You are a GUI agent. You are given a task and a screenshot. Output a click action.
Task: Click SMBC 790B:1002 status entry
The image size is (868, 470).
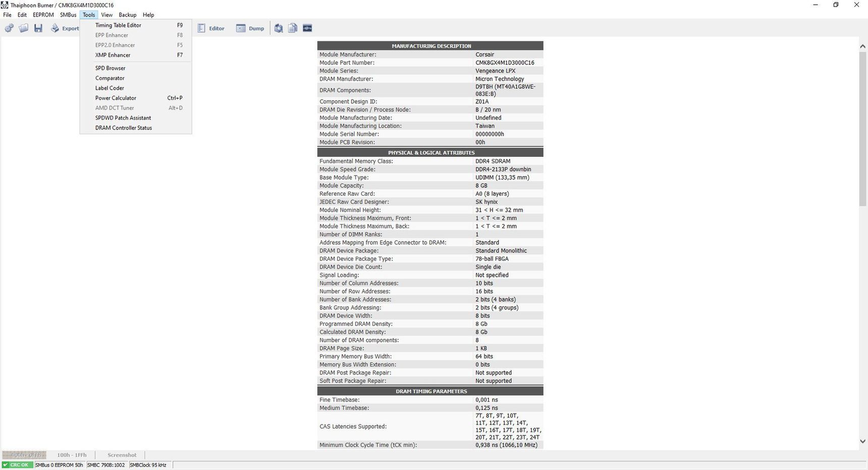[x=106, y=465]
